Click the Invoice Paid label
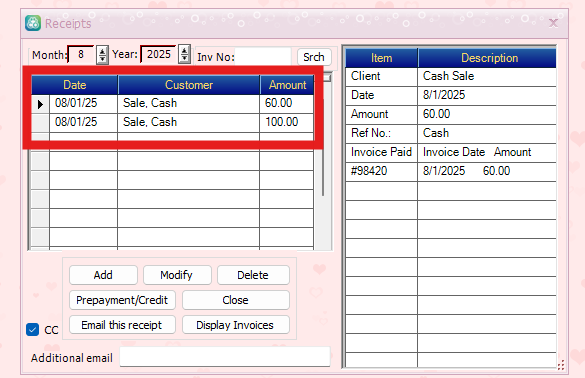Viewport: 585px width, 378px height. [x=381, y=152]
